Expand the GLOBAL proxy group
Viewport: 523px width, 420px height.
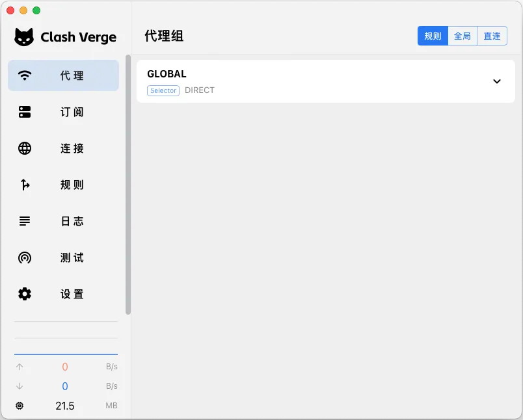(x=325, y=81)
